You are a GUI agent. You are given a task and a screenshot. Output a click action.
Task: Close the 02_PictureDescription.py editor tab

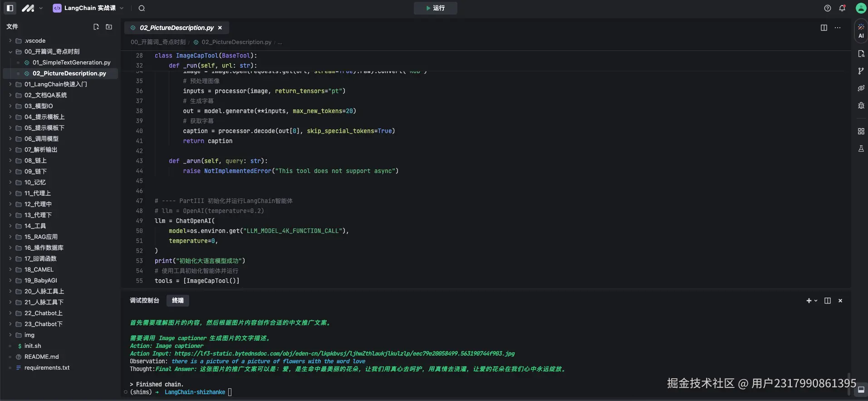(x=220, y=28)
